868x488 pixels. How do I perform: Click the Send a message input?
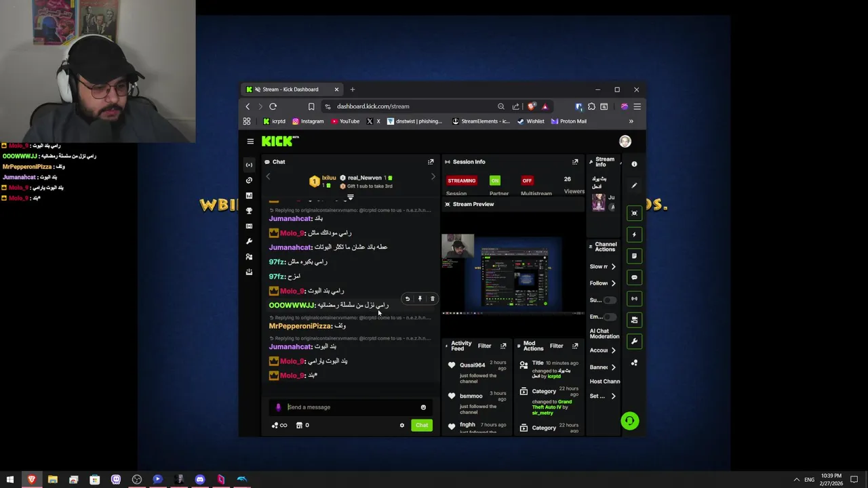coord(351,407)
